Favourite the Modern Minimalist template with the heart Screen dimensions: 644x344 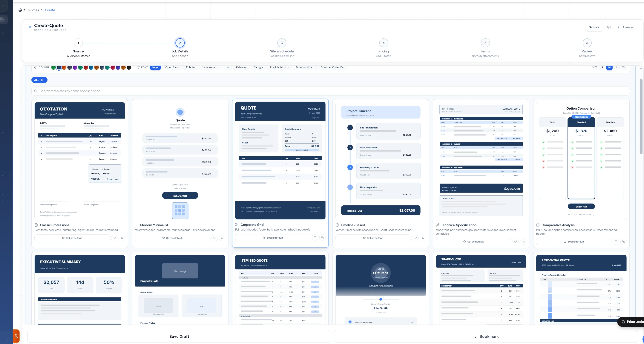[x=214, y=238]
